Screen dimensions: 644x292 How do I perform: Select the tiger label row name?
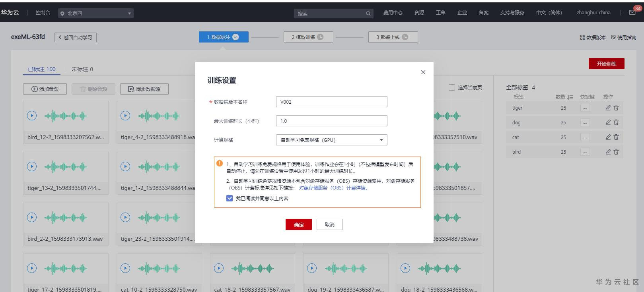pos(518,108)
